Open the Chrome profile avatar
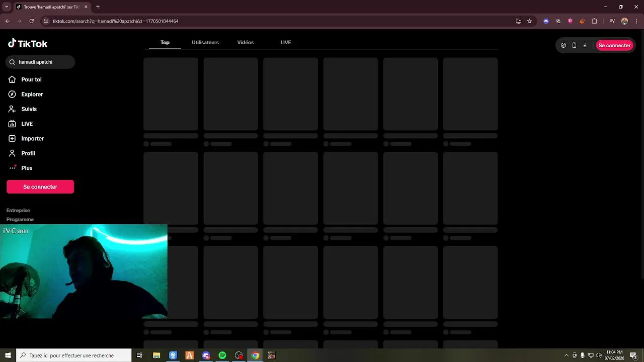 pyautogui.click(x=624, y=21)
